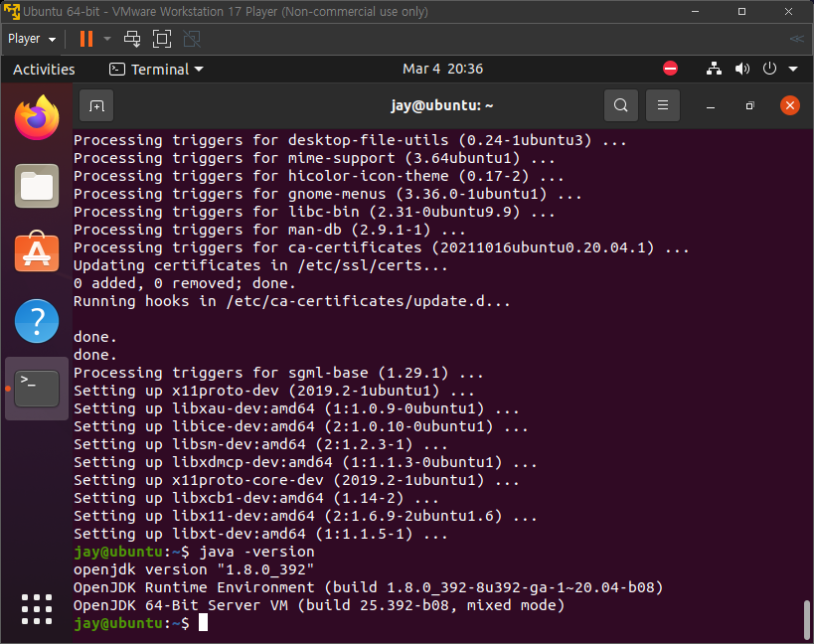
Task: Enter full screen mode in VMware toolbar
Action: click(161, 39)
